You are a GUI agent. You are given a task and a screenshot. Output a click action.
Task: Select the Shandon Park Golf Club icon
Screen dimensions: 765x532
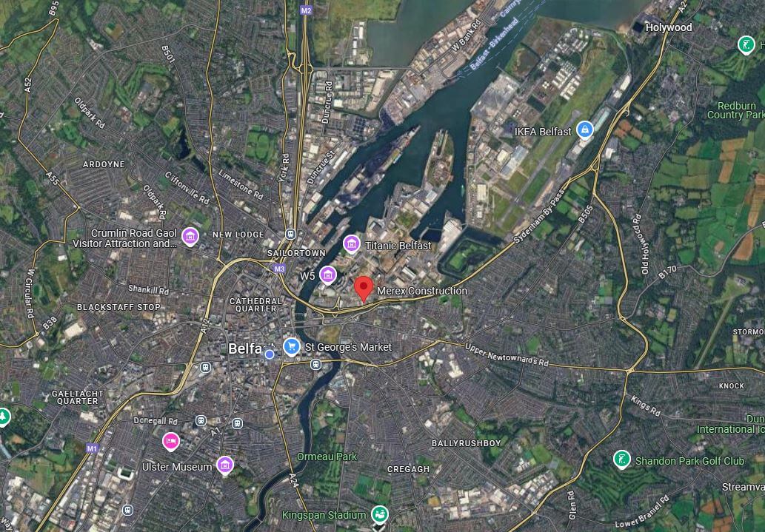click(621, 459)
